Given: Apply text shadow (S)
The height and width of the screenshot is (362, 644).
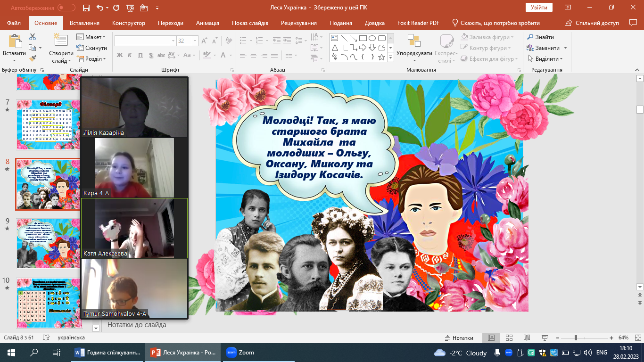Looking at the screenshot, I should click(151, 55).
